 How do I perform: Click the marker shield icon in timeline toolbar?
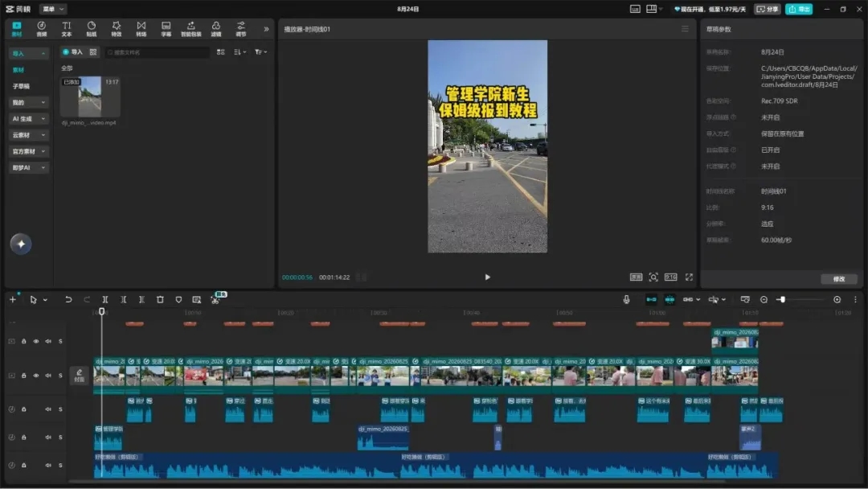pos(178,300)
